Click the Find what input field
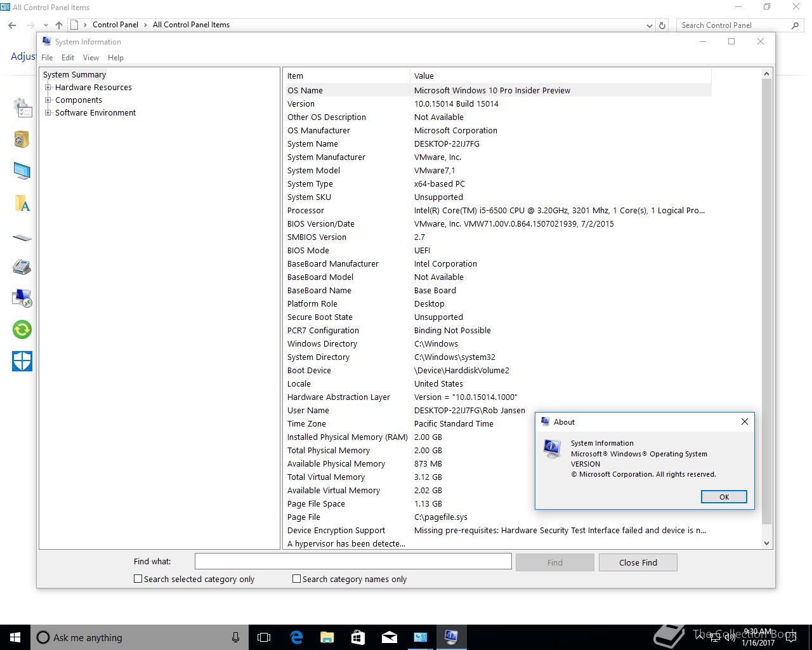812x650 pixels. click(x=353, y=561)
